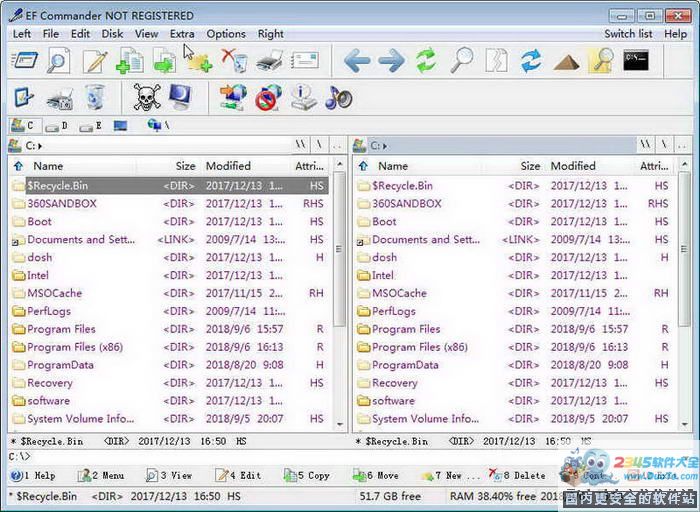Click the left panel up-directory arrow

(18, 166)
